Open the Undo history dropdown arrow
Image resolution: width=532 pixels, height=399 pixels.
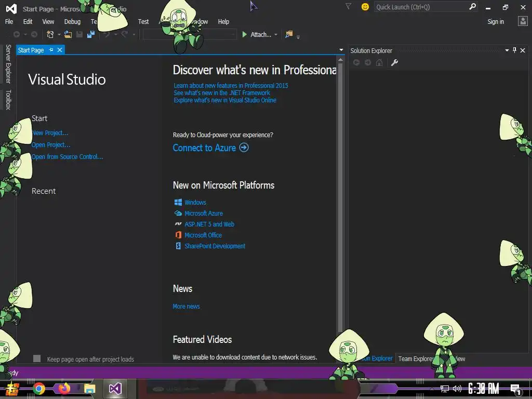pos(116,35)
